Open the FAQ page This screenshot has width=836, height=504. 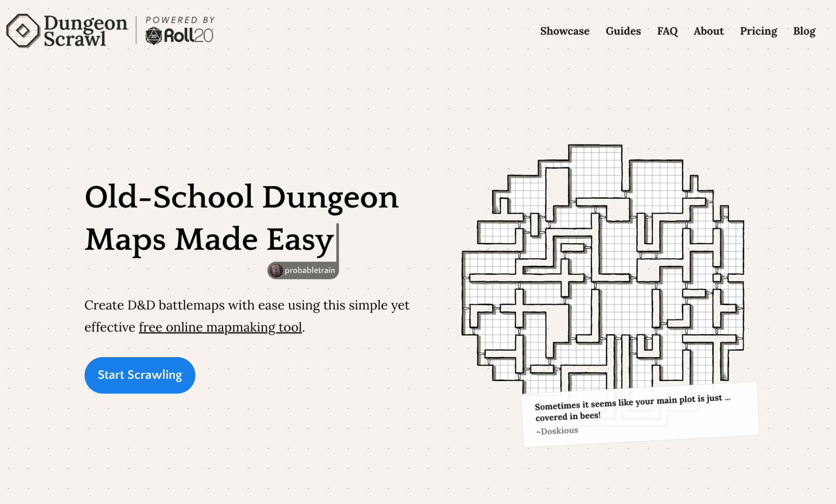667,31
